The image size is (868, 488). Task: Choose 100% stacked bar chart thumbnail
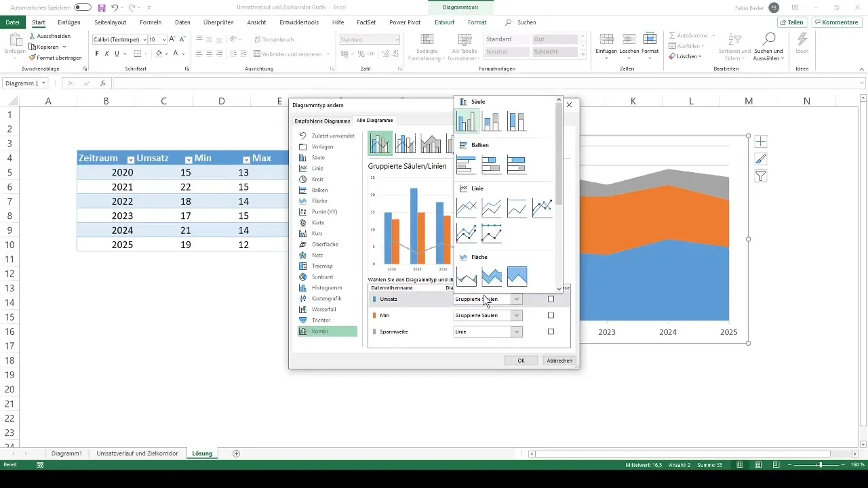(517, 165)
